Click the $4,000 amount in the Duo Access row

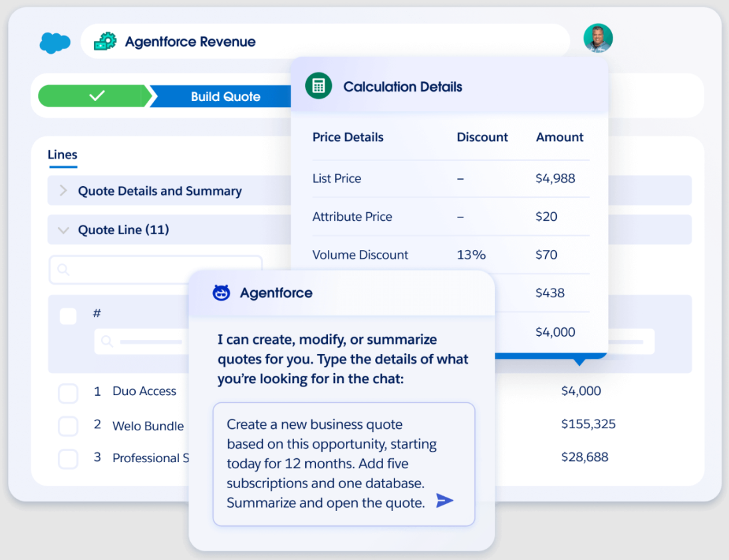[581, 391]
